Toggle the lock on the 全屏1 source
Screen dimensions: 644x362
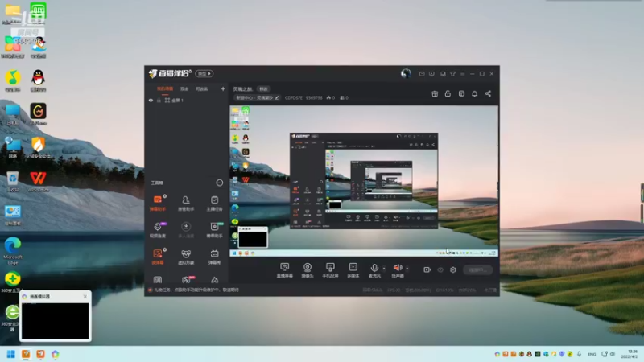coord(159,100)
